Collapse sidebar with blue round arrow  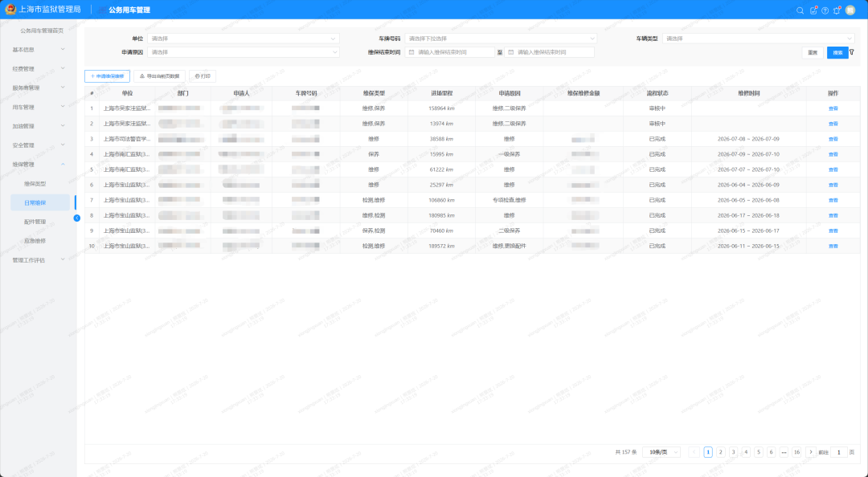click(77, 218)
